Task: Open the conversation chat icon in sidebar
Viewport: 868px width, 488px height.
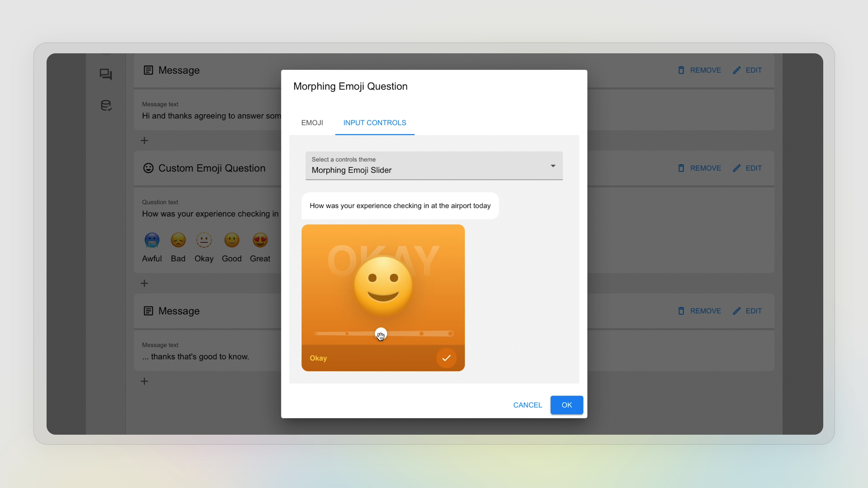Action: click(106, 75)
